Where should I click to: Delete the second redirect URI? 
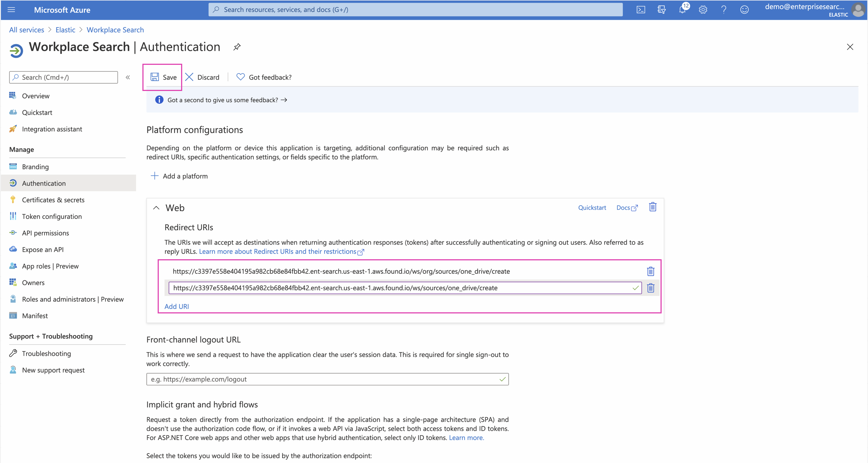pyautogui.click(x=651, y=288)
